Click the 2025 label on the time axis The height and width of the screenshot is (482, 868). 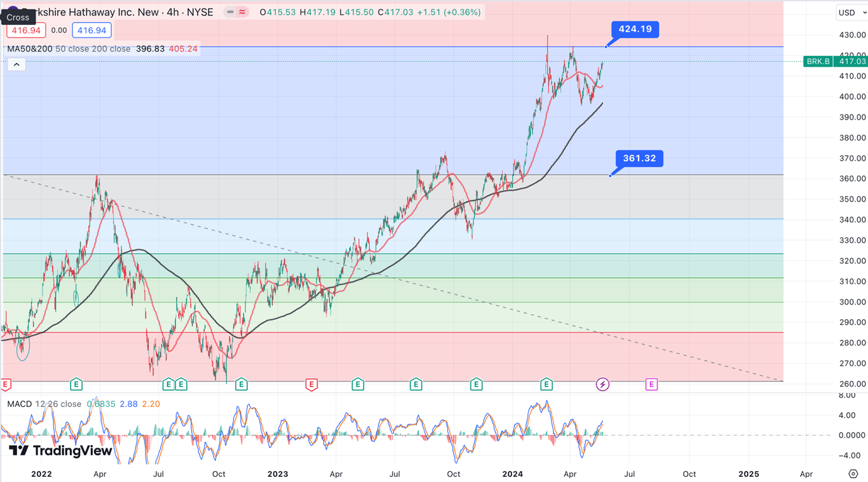pos(749,474)
